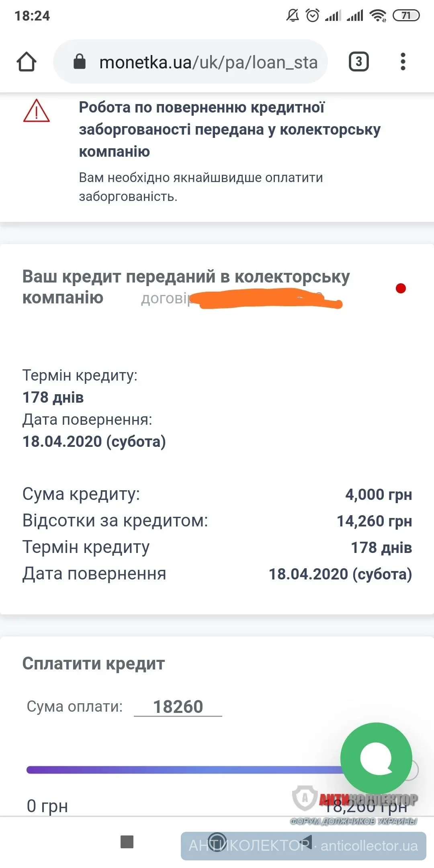
Task: Tap the muted bell notification icon
Action: coord(293,16)
